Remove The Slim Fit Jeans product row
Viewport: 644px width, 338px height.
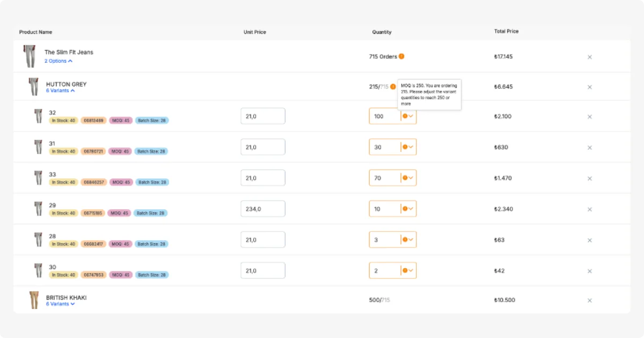(x=590, y=57)
